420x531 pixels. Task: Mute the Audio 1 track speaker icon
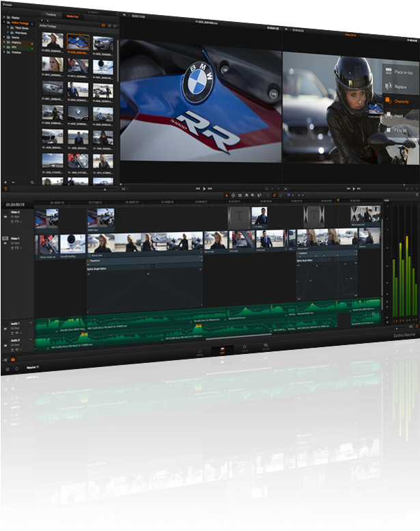17,333
